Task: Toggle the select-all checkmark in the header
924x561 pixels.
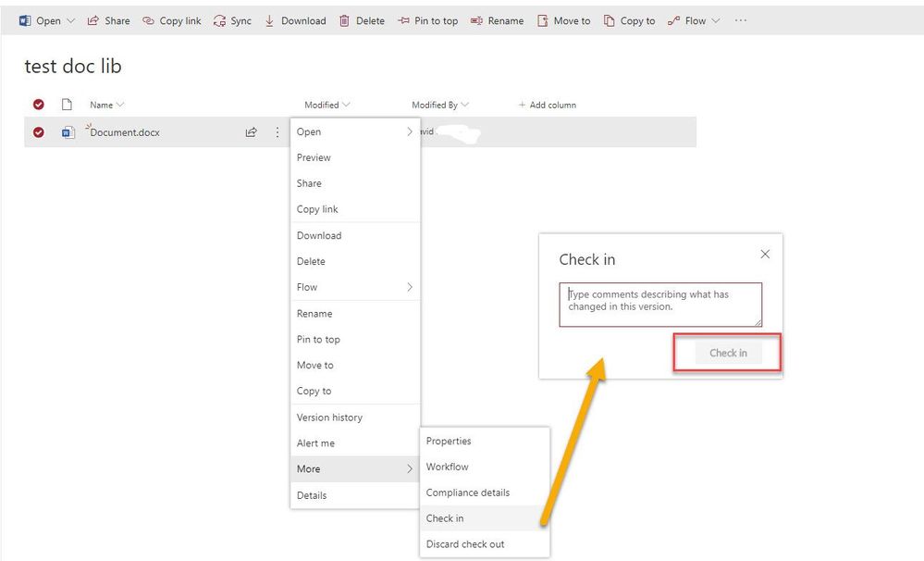Action: coord(39,105)
